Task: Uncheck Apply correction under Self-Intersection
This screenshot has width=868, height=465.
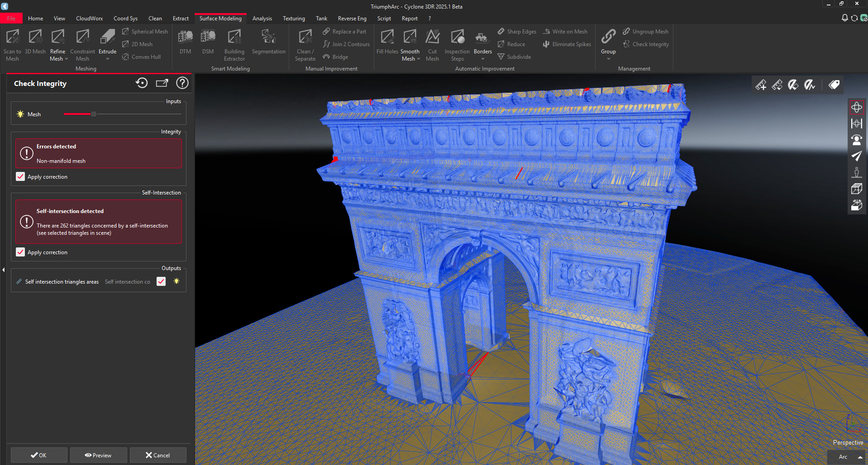Action: coord(20,252)
